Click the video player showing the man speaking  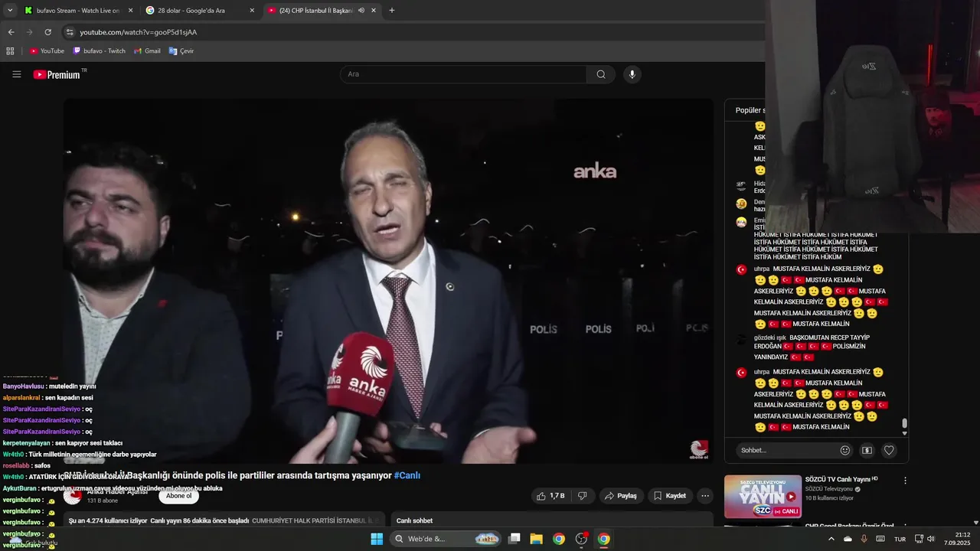pos(388,281)
